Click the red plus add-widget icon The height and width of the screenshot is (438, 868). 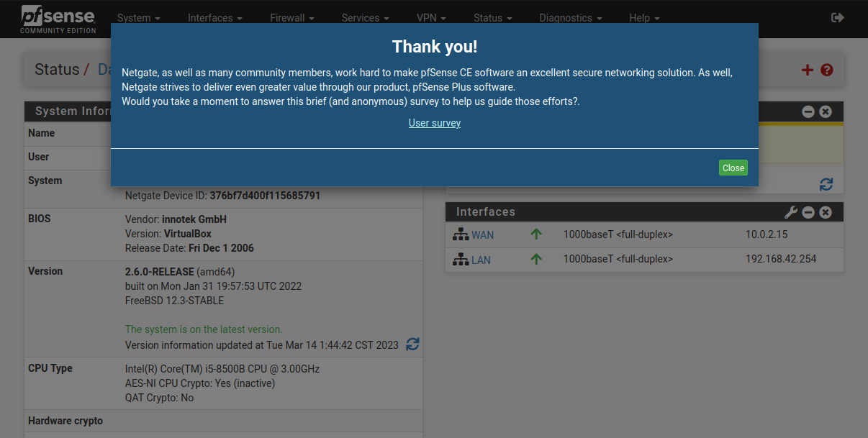(808, 70)
